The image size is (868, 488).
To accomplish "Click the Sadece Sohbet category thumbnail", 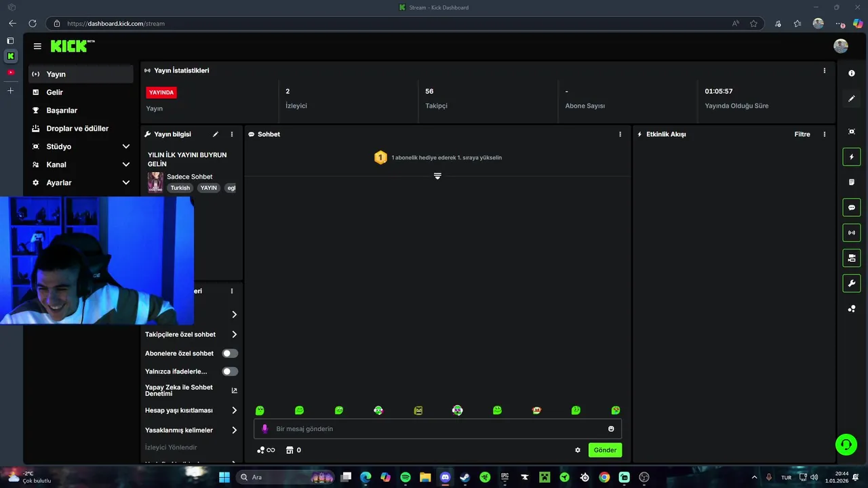I will (155, 182).
